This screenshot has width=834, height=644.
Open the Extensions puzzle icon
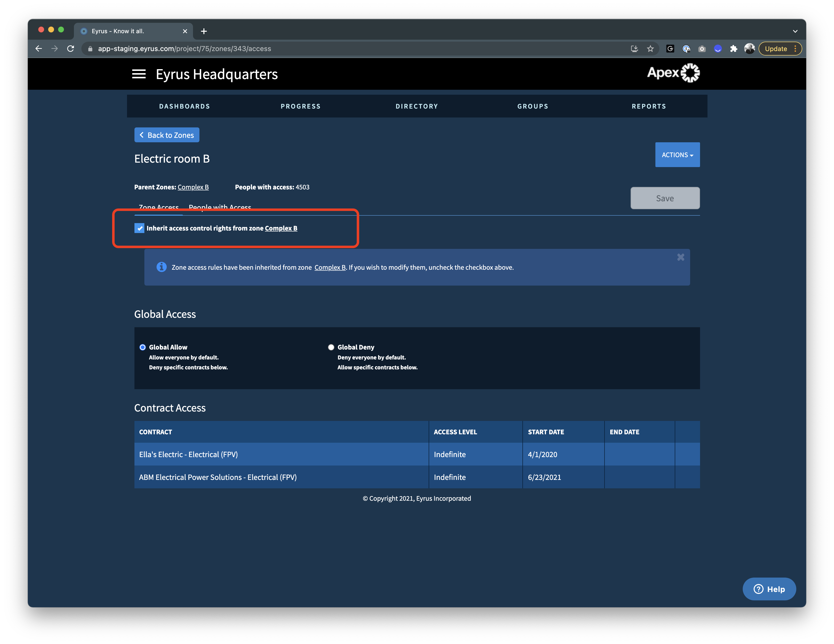point(734,48)
